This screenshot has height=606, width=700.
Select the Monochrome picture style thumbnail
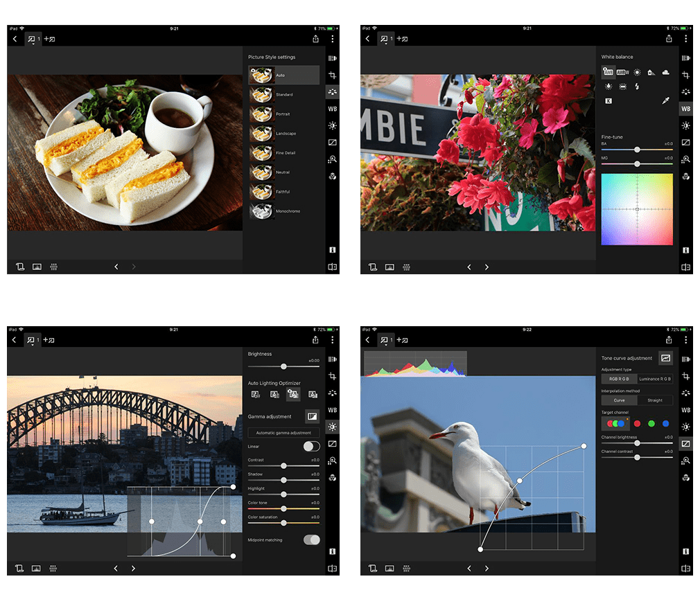tap(261, 211)
